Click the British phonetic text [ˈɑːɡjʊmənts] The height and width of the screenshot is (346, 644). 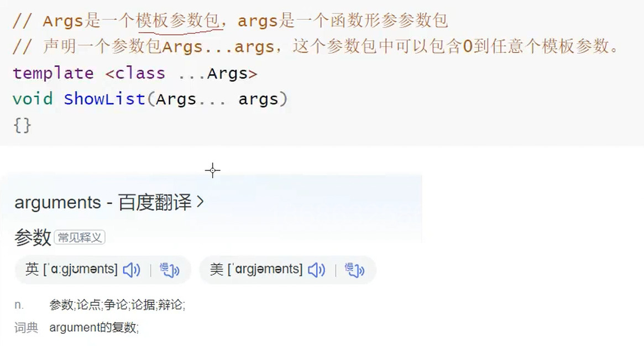[x=81, y=269]
